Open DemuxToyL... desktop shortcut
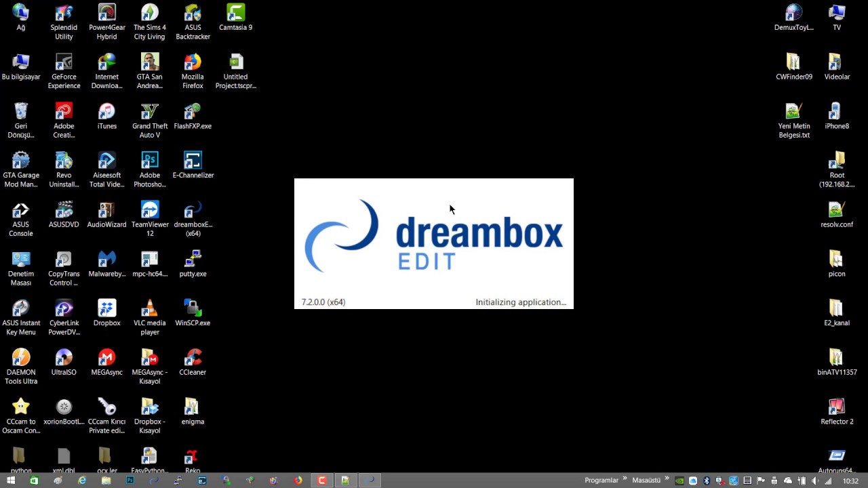 pos(794,18)
